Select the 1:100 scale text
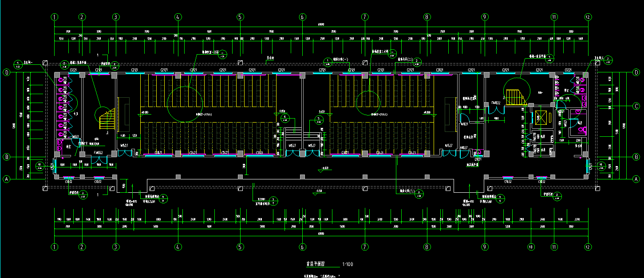The image size is (644, 278). click(x=348, y=265)
